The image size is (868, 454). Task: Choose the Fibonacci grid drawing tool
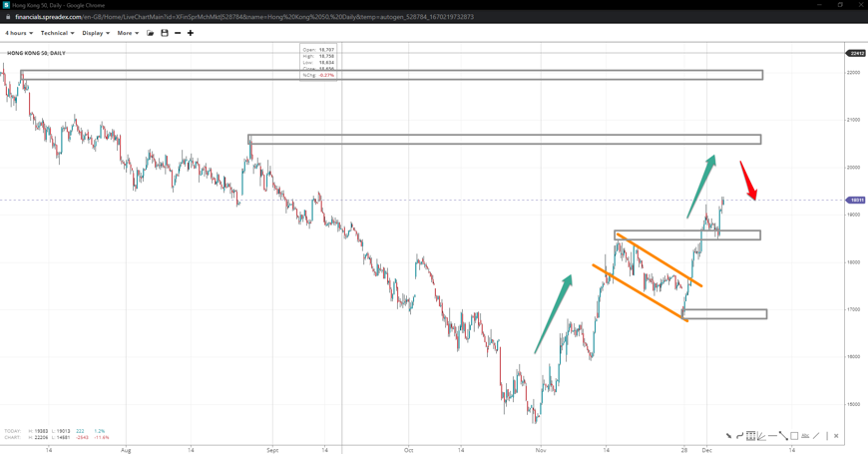(x=750, y=436)
